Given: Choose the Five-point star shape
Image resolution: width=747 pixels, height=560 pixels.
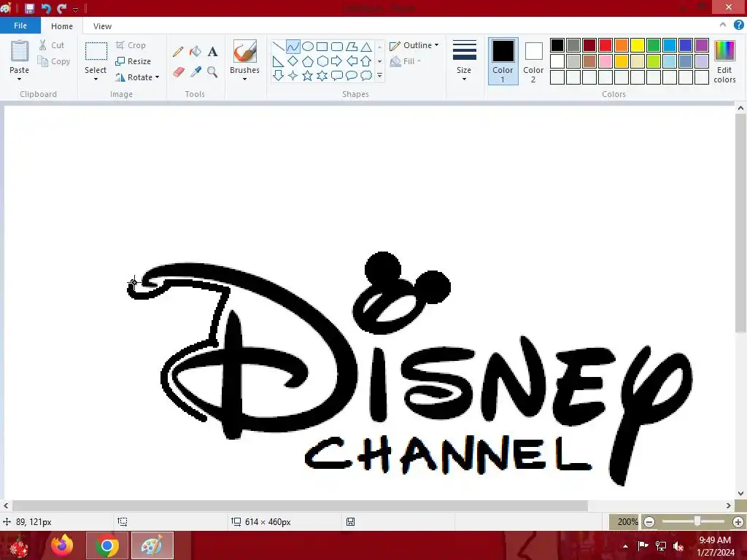Looking at the screenshot, I should click(x=308, y=75).
